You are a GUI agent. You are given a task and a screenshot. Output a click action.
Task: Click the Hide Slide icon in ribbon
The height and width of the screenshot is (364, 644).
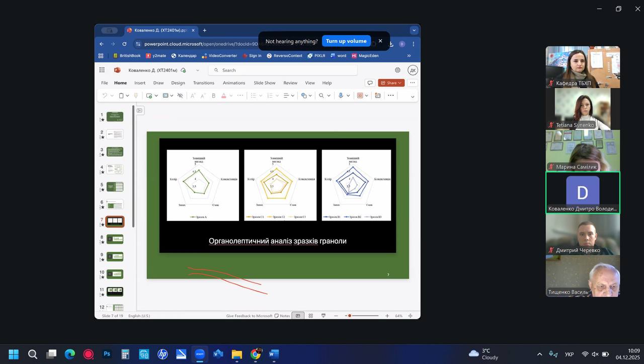(180, 96)
